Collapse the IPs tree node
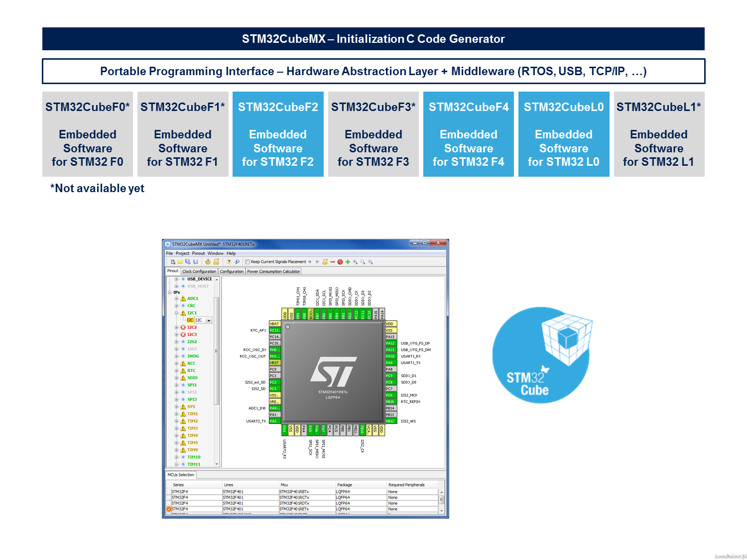 pyautogui.click(x=170, y=293)
